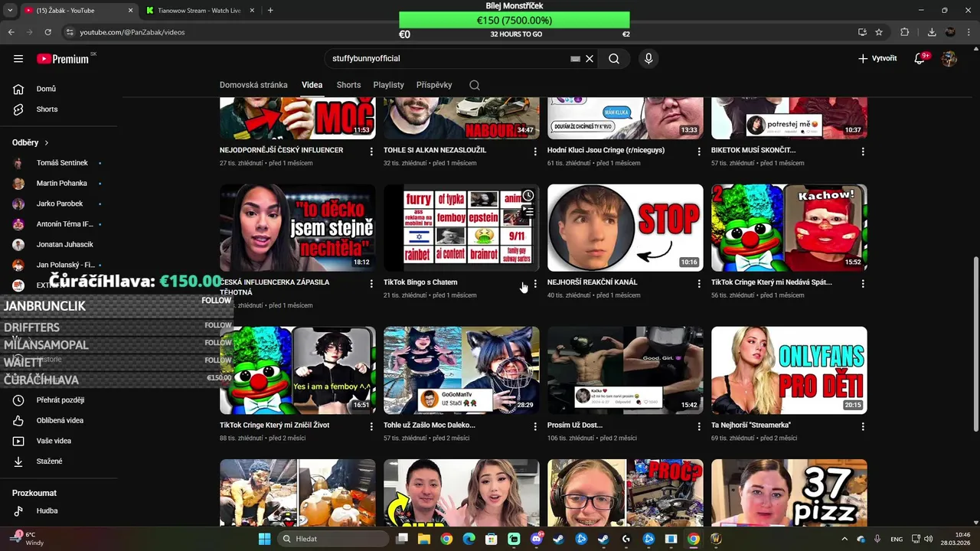Viewport: 980px width, 551px height.
Task: Open options menu for Ta Nejhorší Streamerka
Action: [x=863, y=426]
